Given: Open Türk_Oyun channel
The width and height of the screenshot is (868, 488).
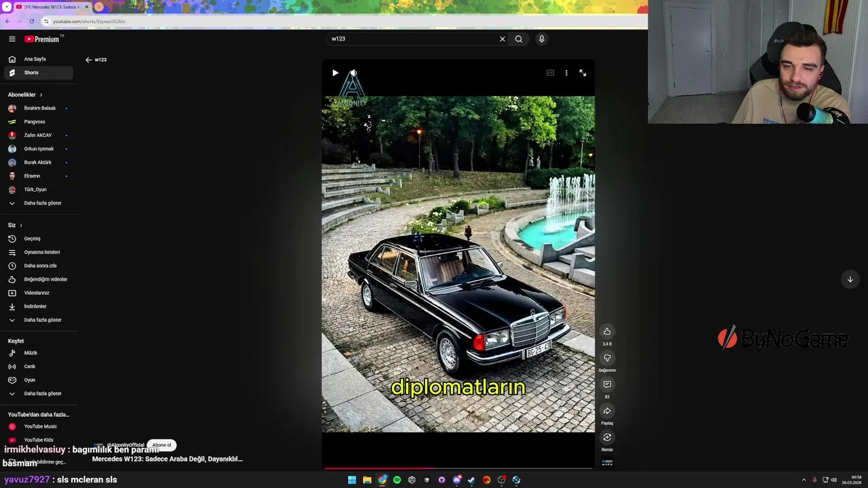Looking at the screenshot, I should [x=39, y=190].
